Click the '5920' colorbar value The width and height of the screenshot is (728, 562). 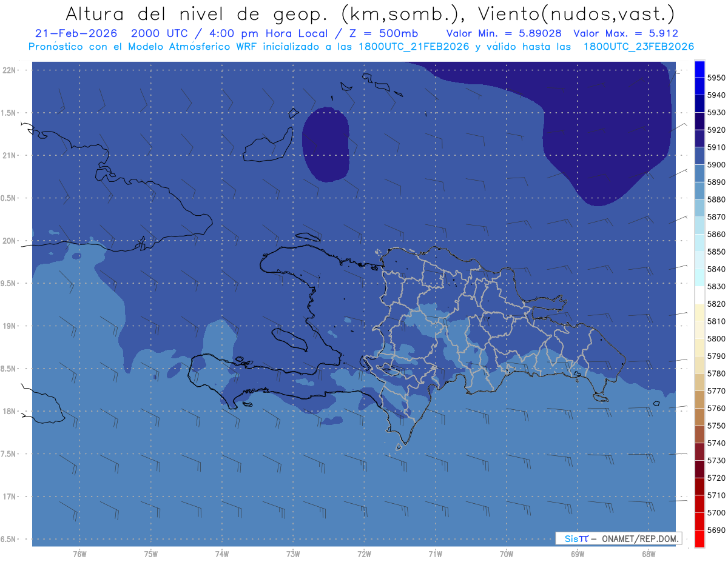click(x=716, y=130)
